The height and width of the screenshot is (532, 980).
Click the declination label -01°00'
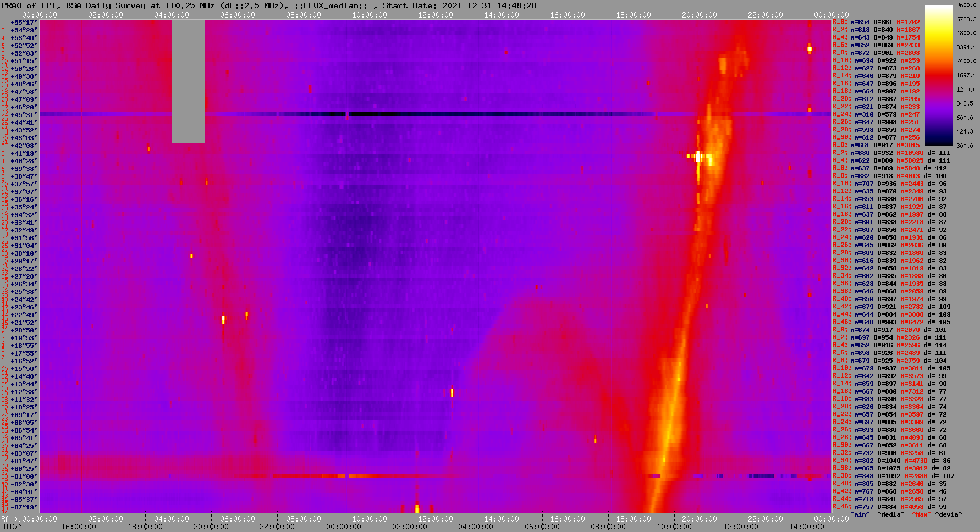point(23,476)
